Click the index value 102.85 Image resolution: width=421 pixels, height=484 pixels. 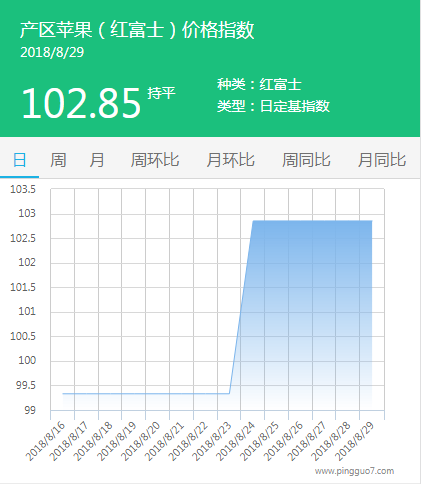coord(81,103)
